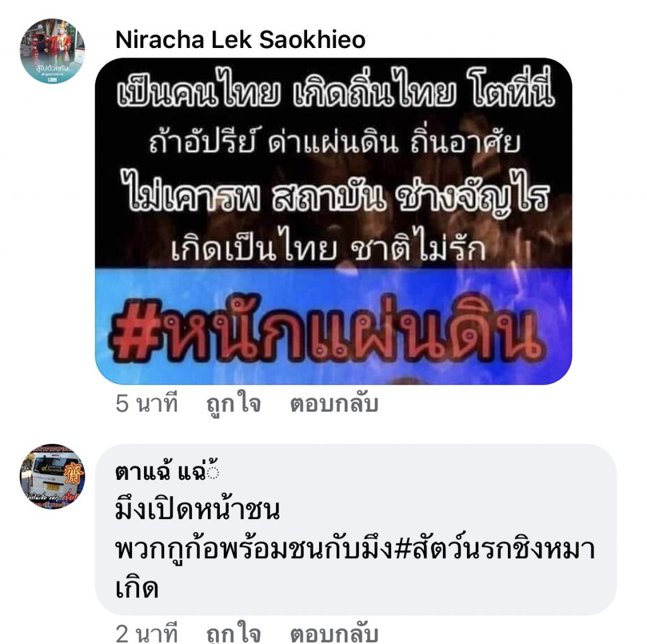This screenshot has width=647, height=644.
Task: Click the 2 นาที timestamp
Action: click(147, 633)
